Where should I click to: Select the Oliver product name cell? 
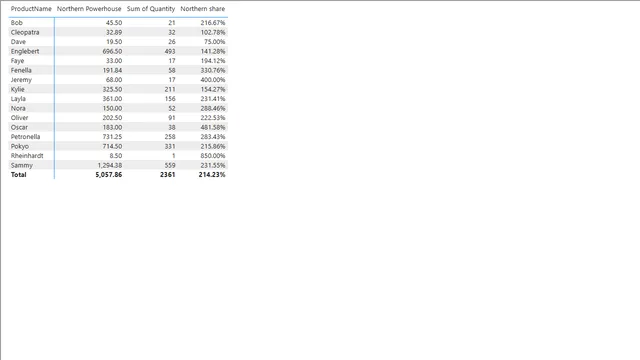[x=19, y=118]
